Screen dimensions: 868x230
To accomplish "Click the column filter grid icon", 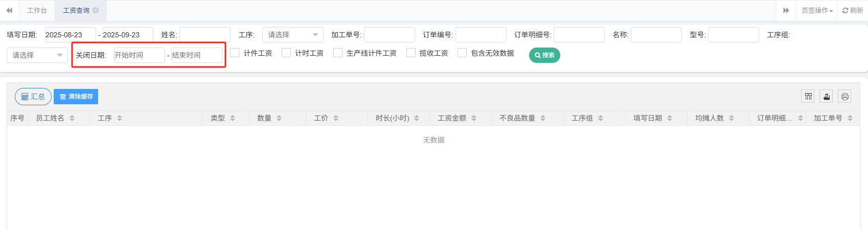I will (808, 97).
